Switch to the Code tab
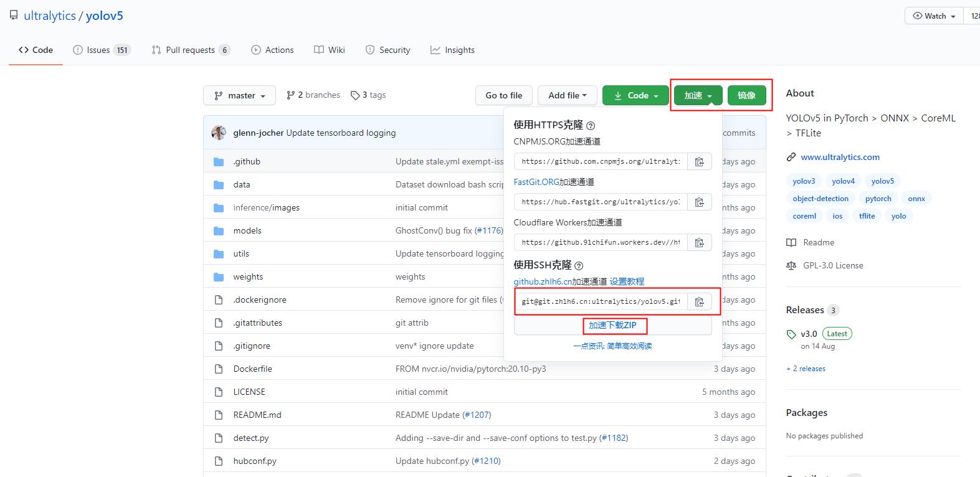 point(36,50)
